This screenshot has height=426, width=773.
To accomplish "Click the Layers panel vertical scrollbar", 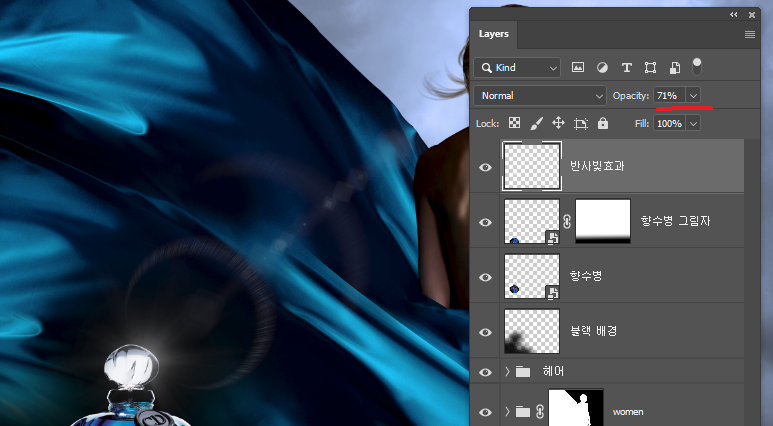I will (x=751, y=282).
